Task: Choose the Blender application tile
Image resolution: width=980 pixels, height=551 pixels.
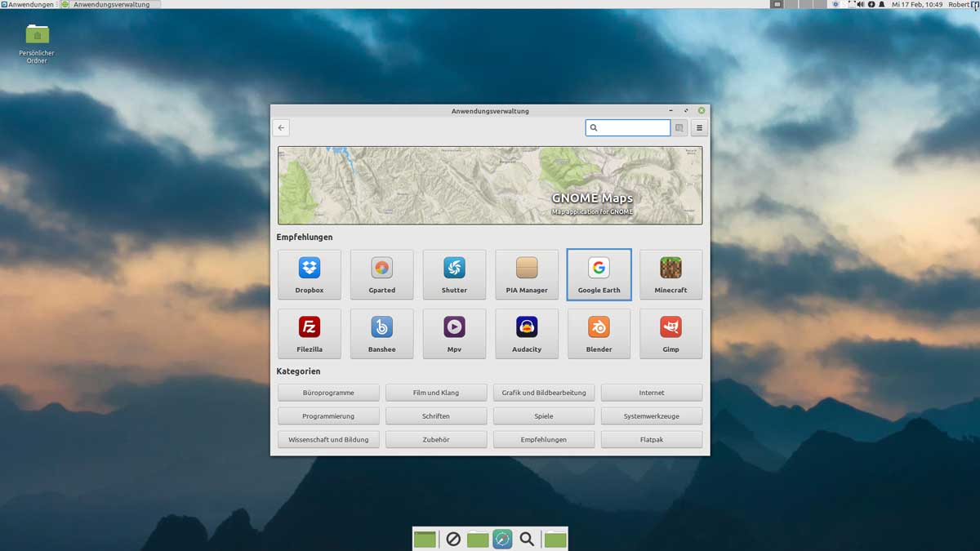Action: tap(599, 334)
